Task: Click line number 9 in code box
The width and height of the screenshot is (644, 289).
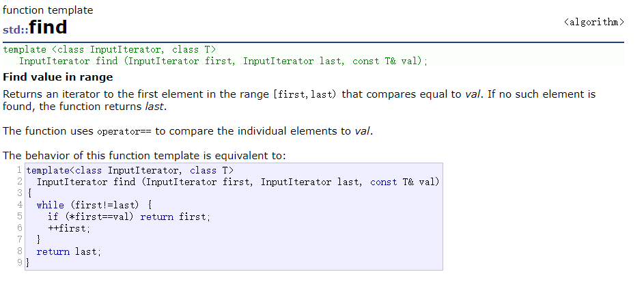Action: (20, 262)
